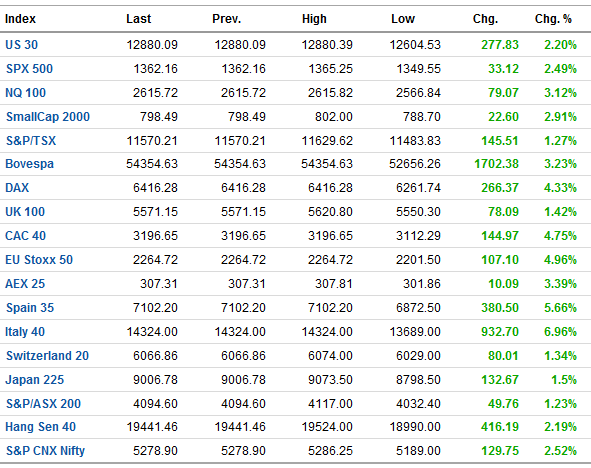Open the SmallCap 2000 index link

point(48,117)
